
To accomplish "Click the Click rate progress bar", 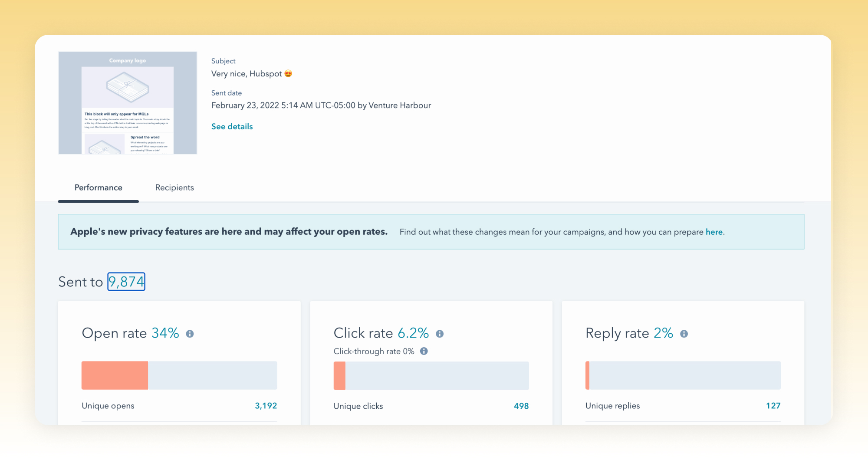I will pos(431,375).
